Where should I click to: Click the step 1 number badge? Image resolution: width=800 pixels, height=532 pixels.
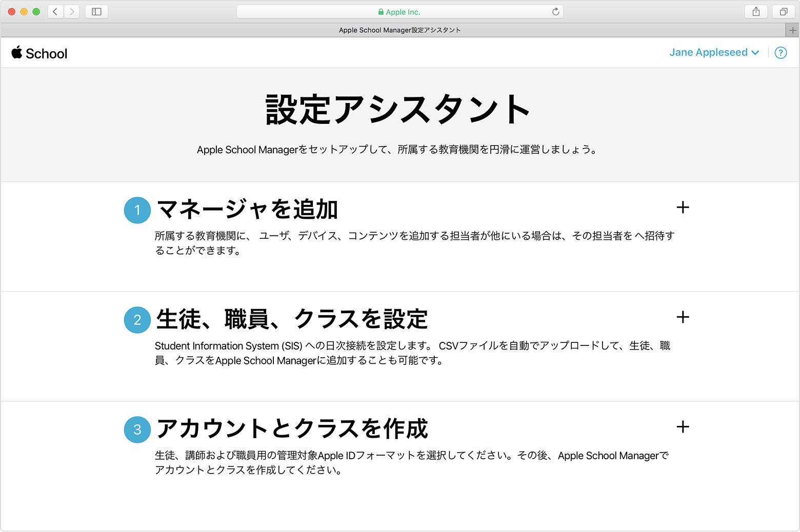pos(137,210)
